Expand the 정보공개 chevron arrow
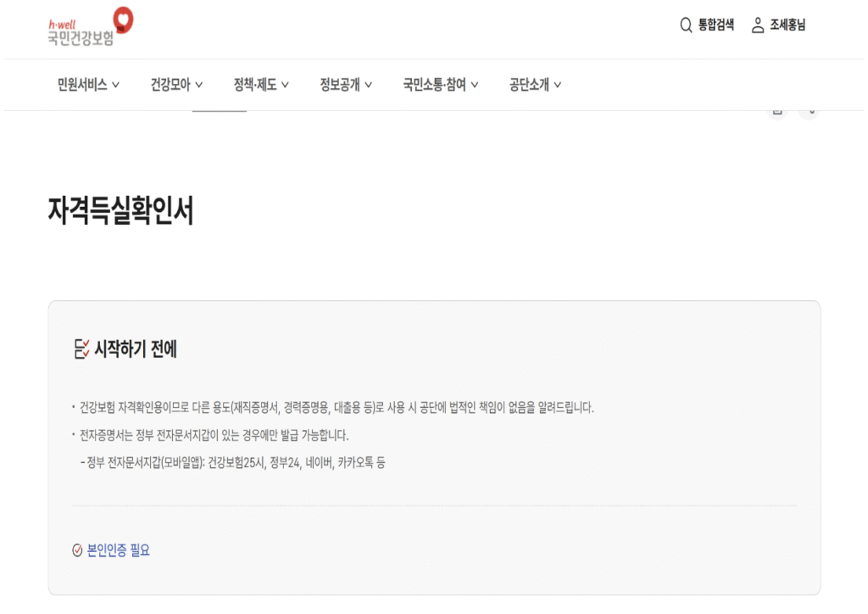The height and width of the screenshot is (614, 868). click(x=369, y=85)
